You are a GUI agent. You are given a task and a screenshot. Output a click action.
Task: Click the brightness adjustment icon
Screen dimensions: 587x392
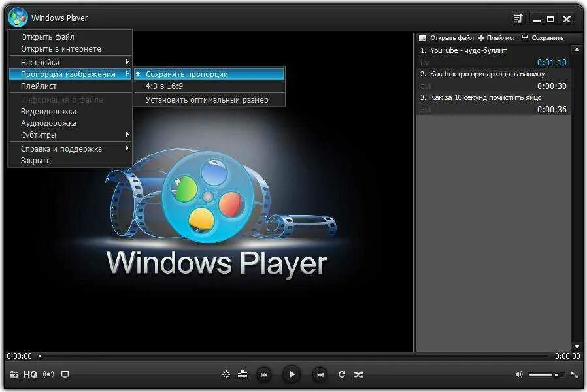(226, 374)
